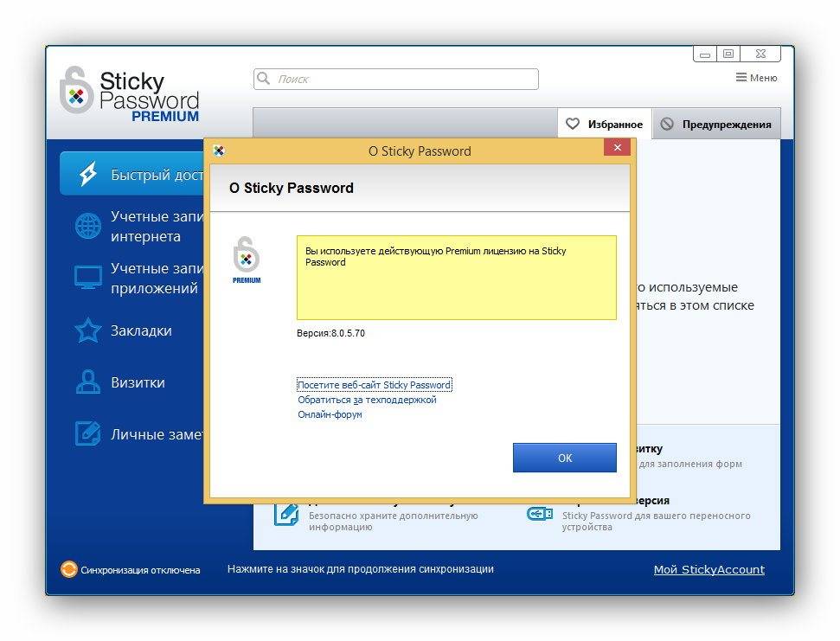Image resolution: width=840 pixels, height=641 pixels.
Task: Click Синхронизация отключена status text
Action: (x=140, y=570)
